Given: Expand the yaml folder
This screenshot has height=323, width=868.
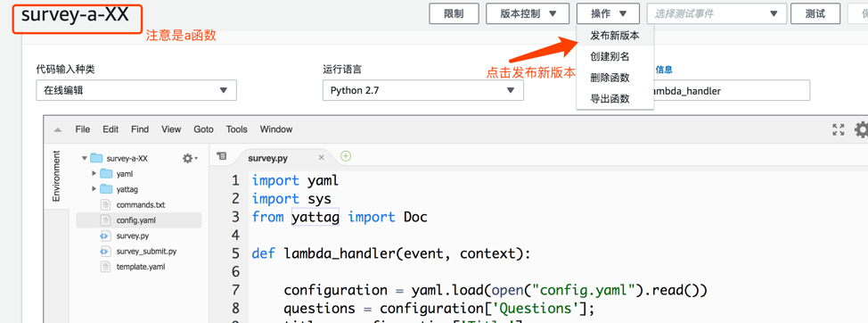Looking at the screenshot, I should click(x=94, y=173).
